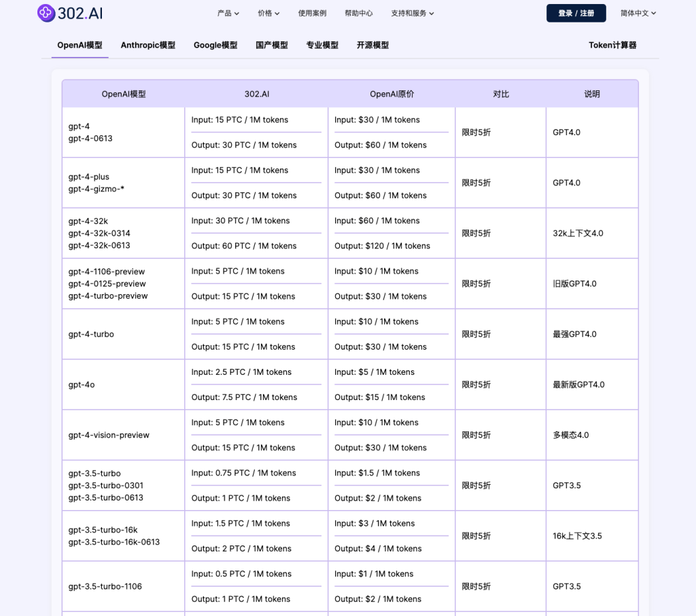Select the gpt-4-1106-preview model name
696x616 pixels.
[107, 272]
